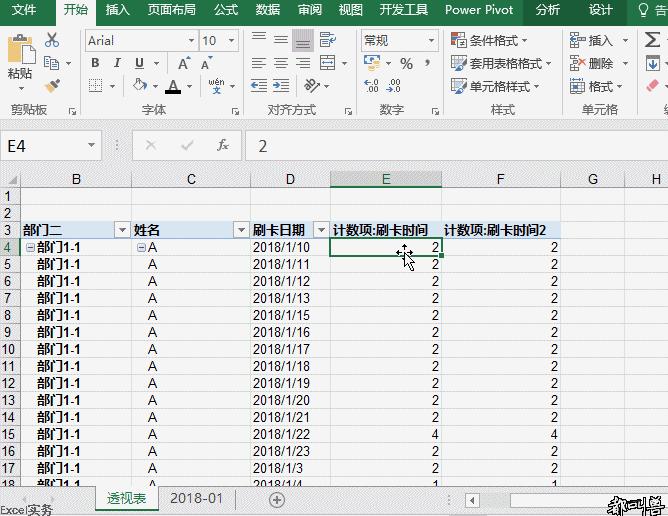
Task: Click the Borders icon
Action: 95,86
